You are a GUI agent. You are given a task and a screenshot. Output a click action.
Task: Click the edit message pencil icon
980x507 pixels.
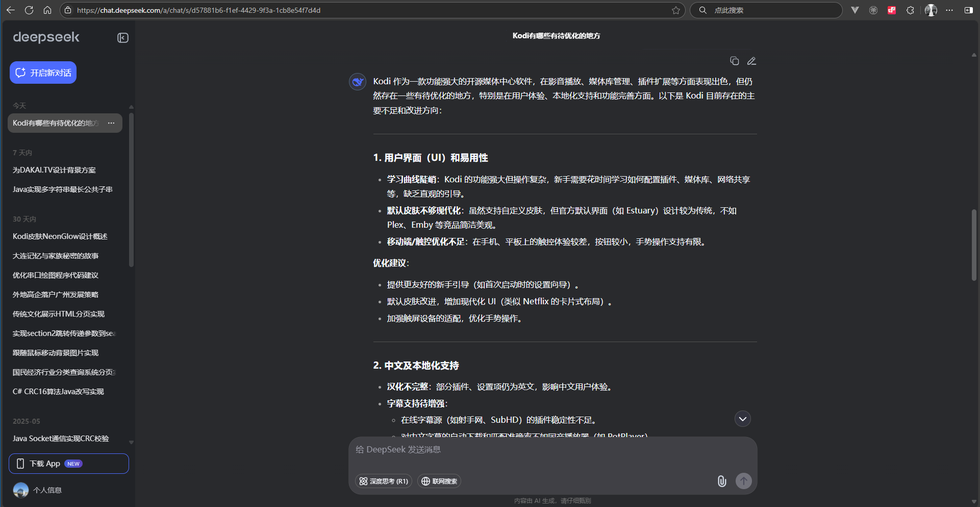tap(751, 61)
